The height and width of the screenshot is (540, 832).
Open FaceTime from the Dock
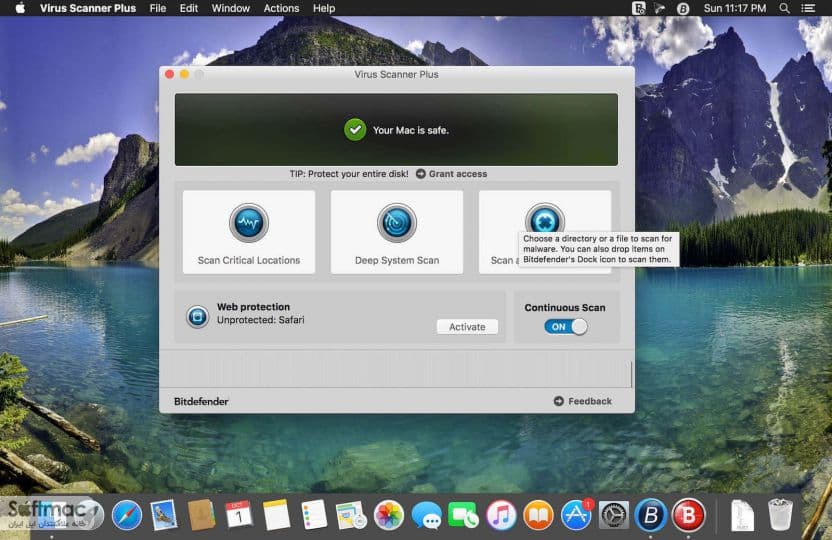tap(463, 515)
